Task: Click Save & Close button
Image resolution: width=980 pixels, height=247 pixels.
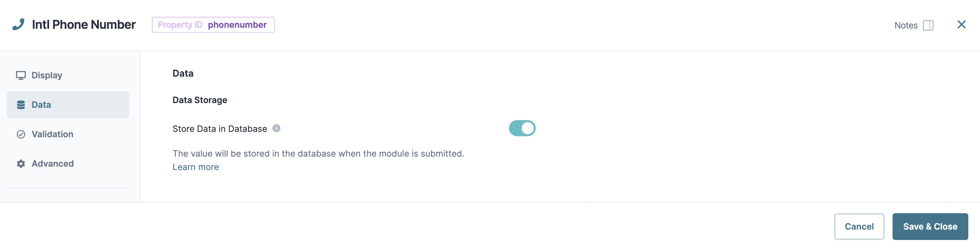Action: (930, 226)
